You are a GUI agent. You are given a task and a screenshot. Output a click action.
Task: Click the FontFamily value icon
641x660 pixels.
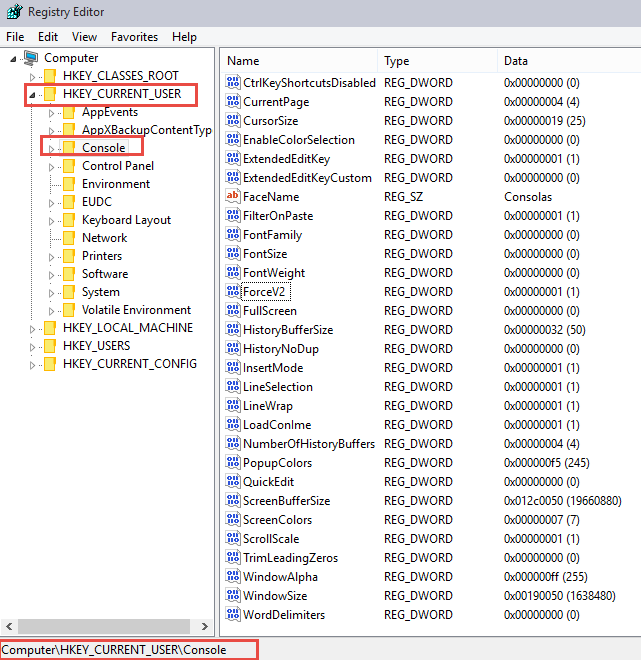233,234
